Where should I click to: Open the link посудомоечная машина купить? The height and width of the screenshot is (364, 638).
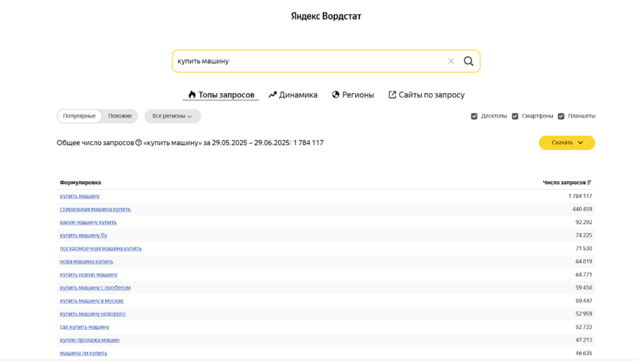[101, 248]
